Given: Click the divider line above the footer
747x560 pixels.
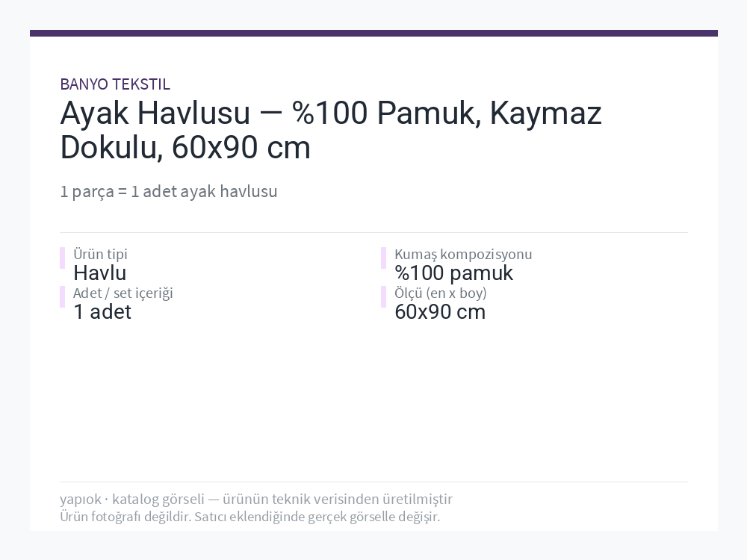Looking at the screenshot, I should (x=373, y=482).
